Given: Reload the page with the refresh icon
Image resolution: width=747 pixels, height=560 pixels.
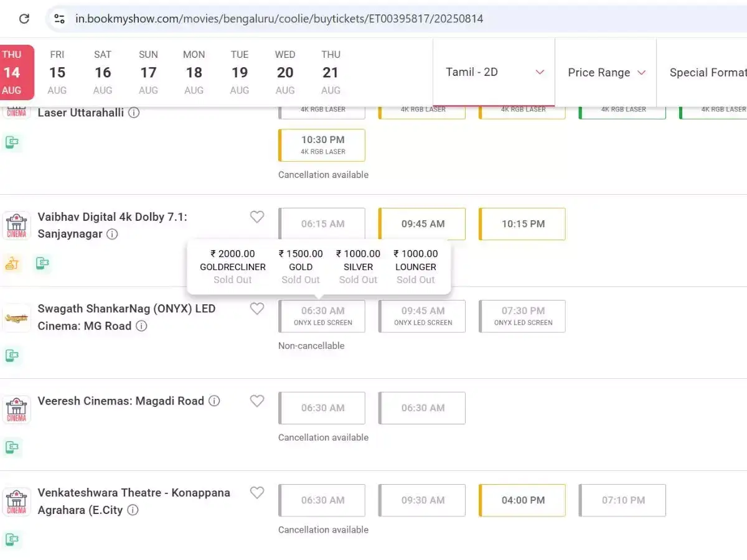Looking at the screenshot, I should click(x=24, y=19).
